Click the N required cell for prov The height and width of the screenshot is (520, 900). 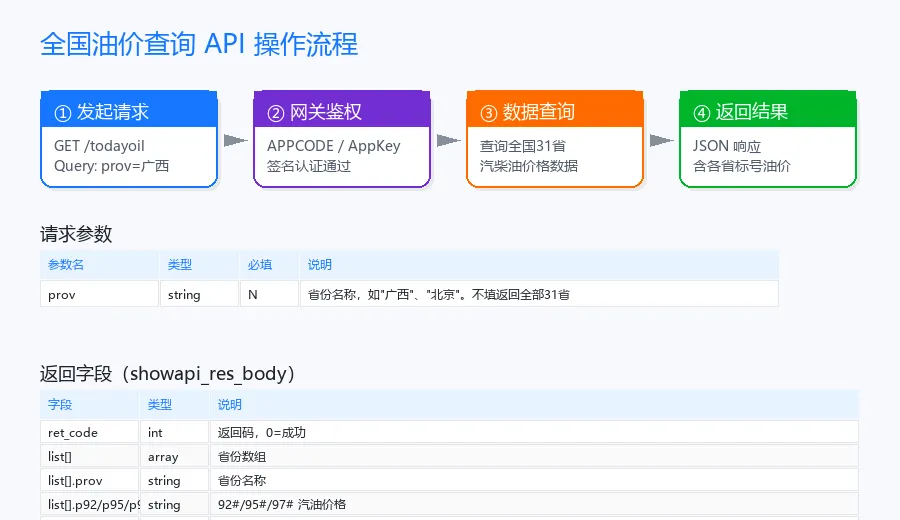tap(269, 294)
